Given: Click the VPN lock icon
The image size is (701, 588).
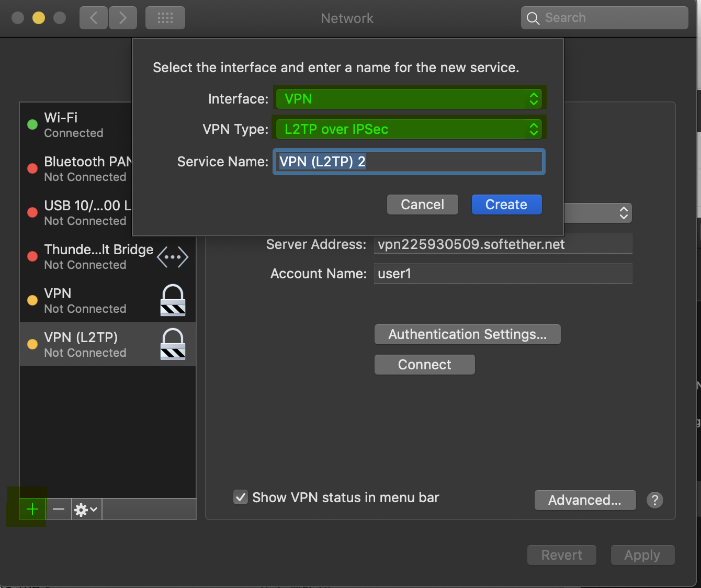Looking at the screenshot, I should click(173, 300).
